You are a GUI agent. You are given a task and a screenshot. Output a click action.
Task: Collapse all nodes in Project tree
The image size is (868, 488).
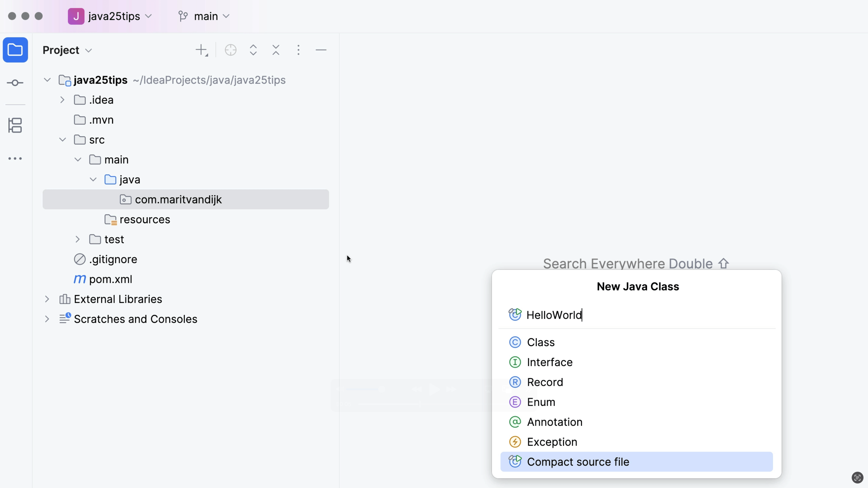pyautogui.click(x=276, y=50)
